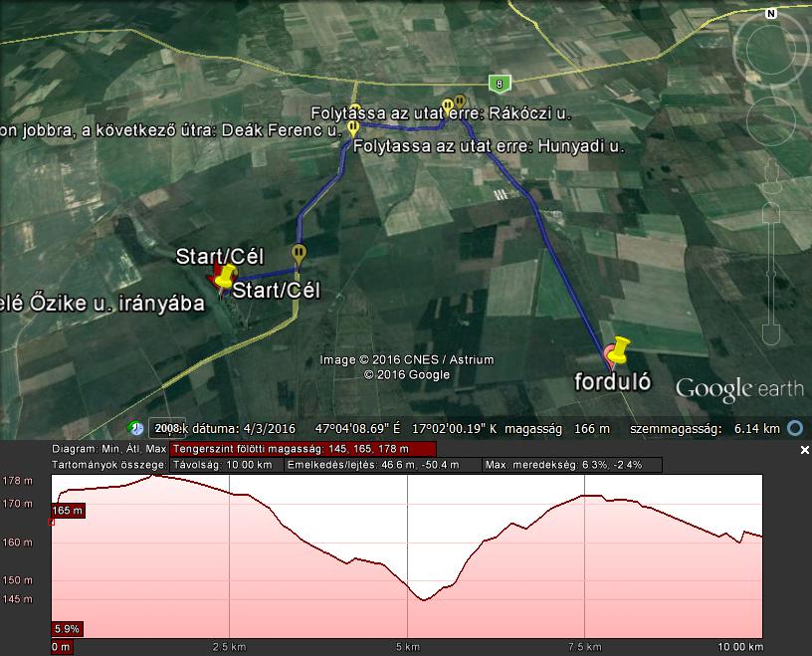Image resolution: width=812 pixels, height=656 pixels.
Task: Click the historical imagery clock icon
Action: [x=136, y=428]
